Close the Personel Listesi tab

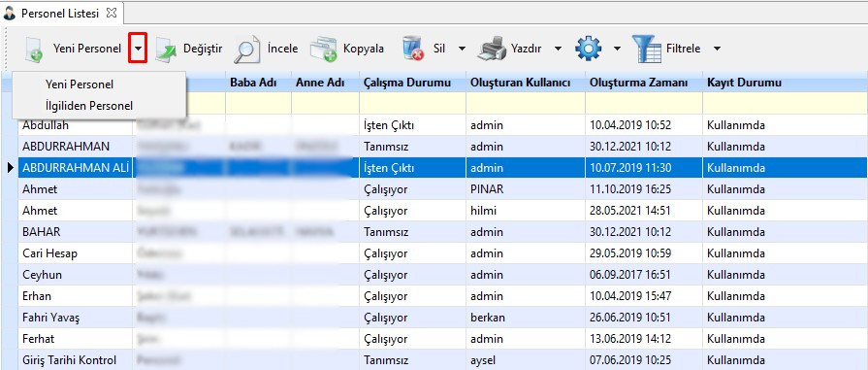pyautogui.click(x=112, y=13)
